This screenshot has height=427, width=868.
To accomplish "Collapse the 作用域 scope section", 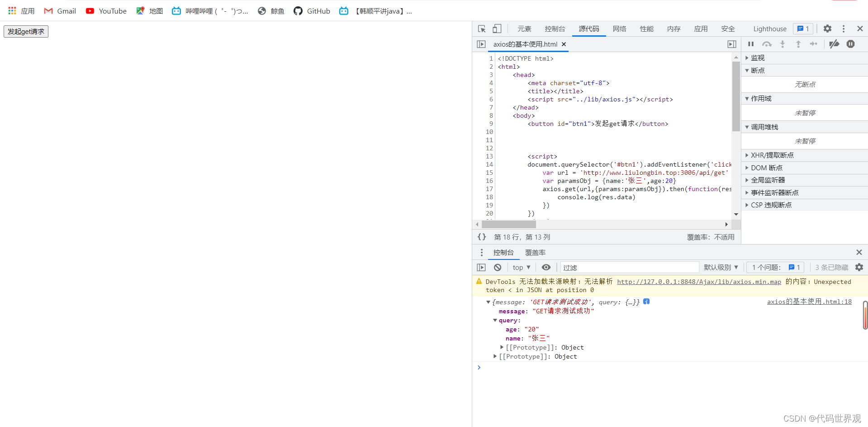I will tap(804, 98).
